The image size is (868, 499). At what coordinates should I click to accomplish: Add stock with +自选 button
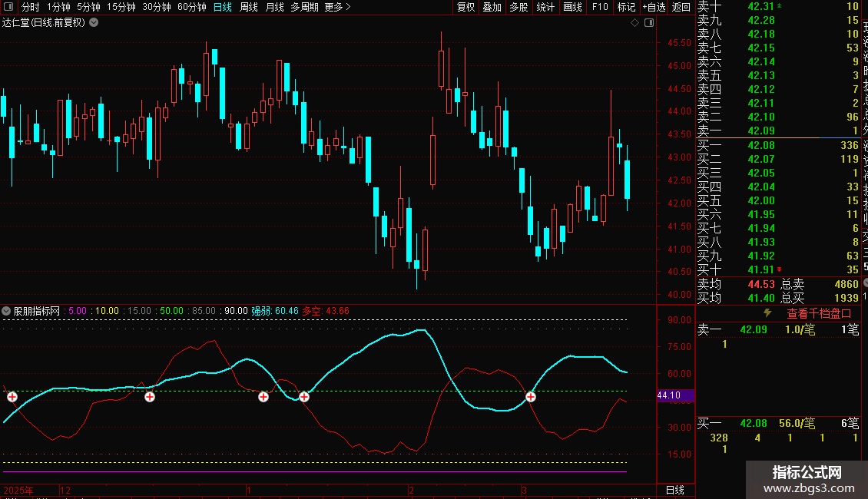coord(652,7)
